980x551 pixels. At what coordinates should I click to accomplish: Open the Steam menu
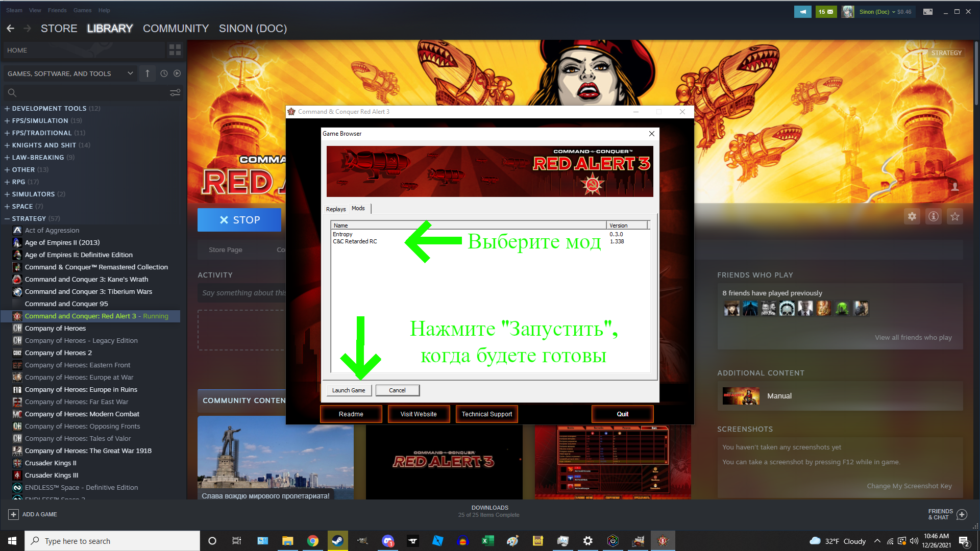pyautogui.click(x=14, y=10)
